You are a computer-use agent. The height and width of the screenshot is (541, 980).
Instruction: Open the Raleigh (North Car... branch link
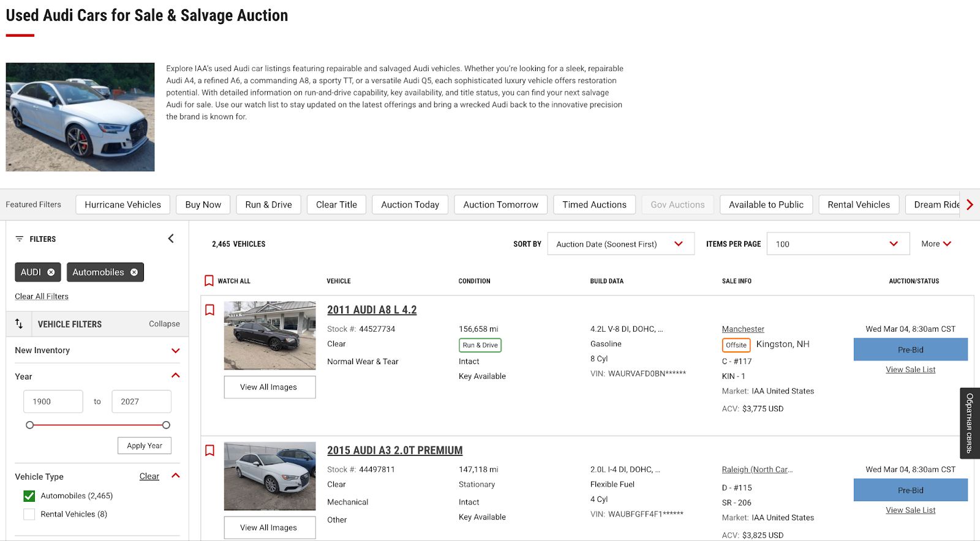(757, 470)
